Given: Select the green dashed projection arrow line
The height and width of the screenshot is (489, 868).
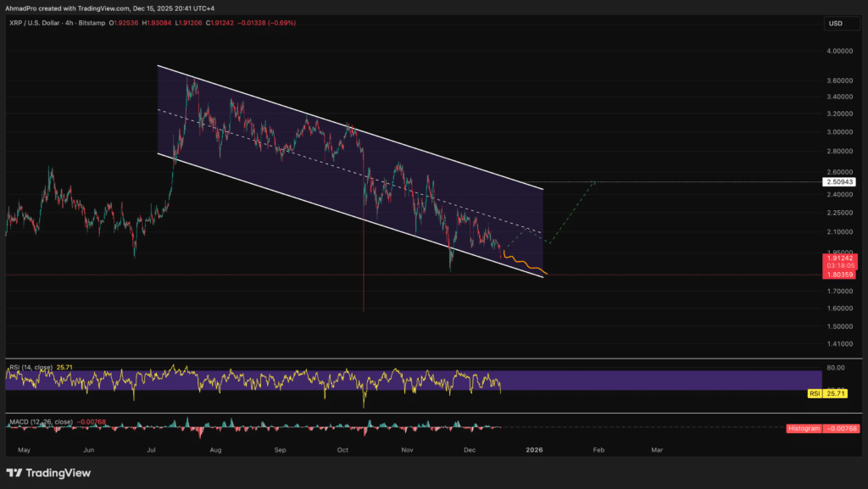Looking at the screenshot, I should coord(572,212).
